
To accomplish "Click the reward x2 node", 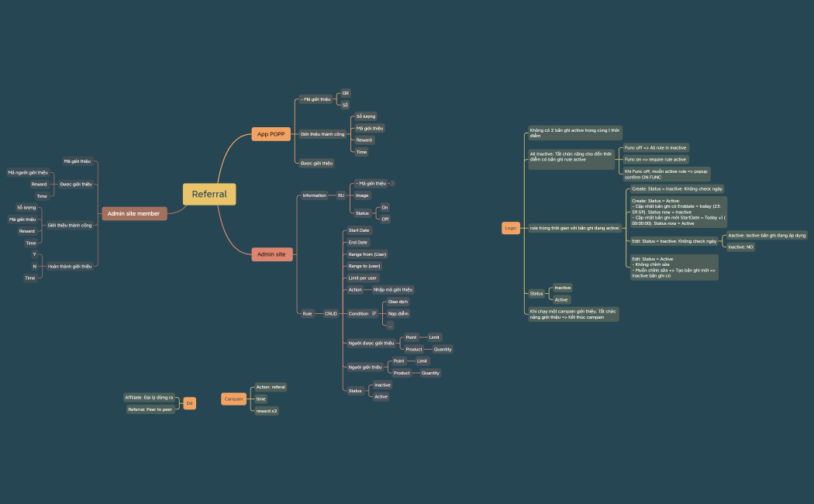I will point(266,410).
